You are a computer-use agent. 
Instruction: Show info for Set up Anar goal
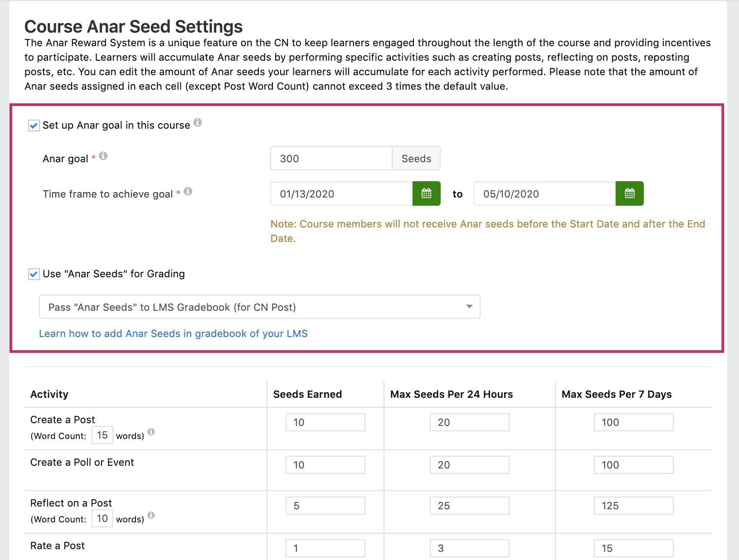pyautogui.click(x=198, y=122)
